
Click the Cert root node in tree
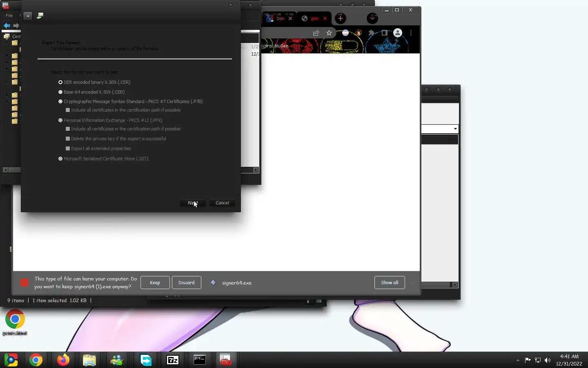click(x=12, y=36)
